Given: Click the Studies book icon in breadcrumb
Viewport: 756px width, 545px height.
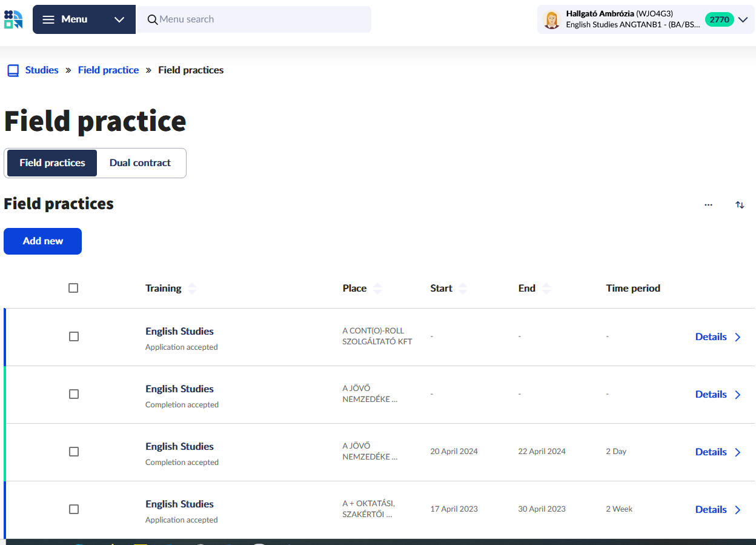Looking at the screenshot, I should (13, 70).
